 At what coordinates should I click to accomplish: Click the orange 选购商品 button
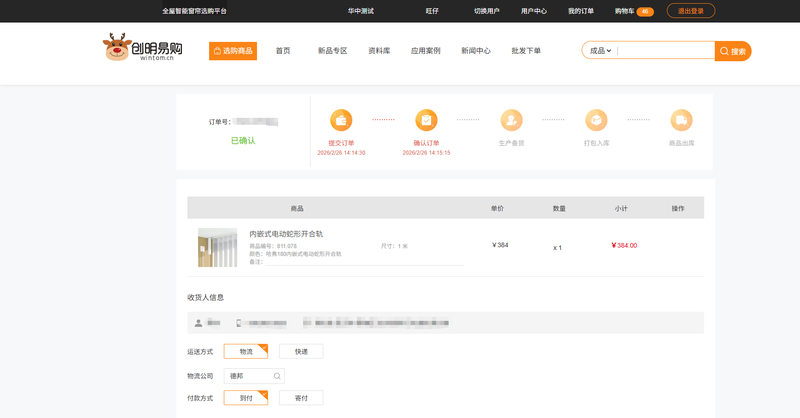(x=233, y=51)
